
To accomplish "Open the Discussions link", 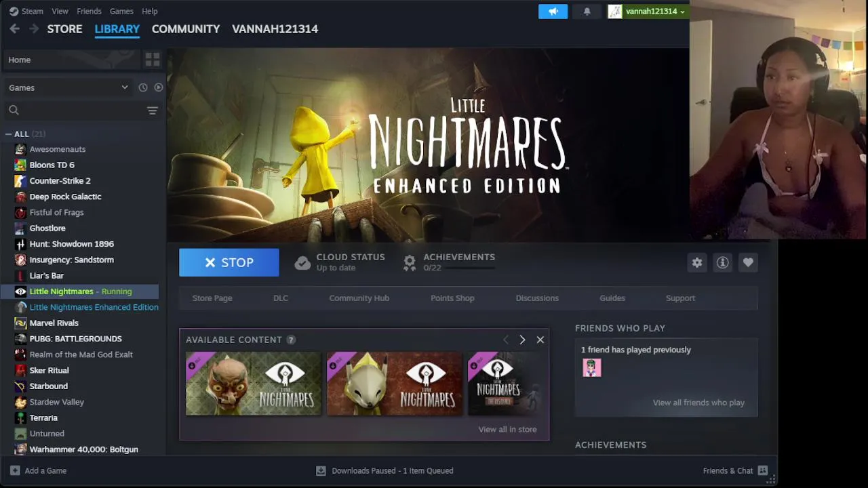I will (x=537, y=298).
